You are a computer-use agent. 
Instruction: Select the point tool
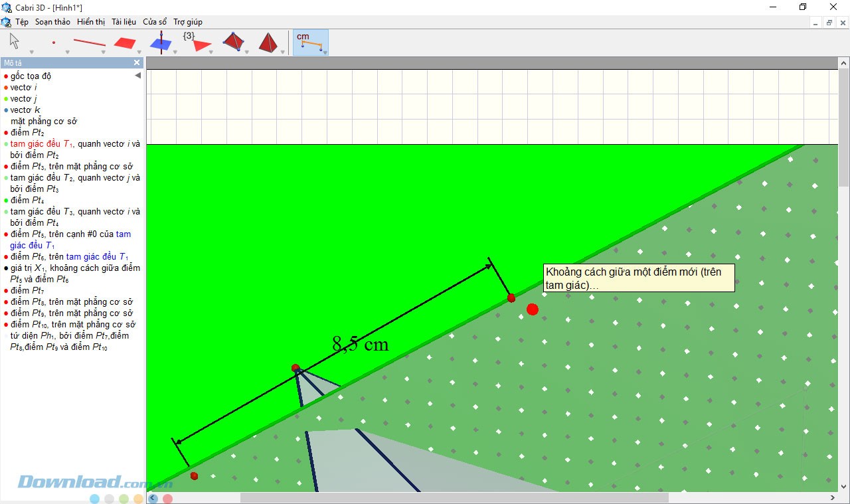pos(53,42)
